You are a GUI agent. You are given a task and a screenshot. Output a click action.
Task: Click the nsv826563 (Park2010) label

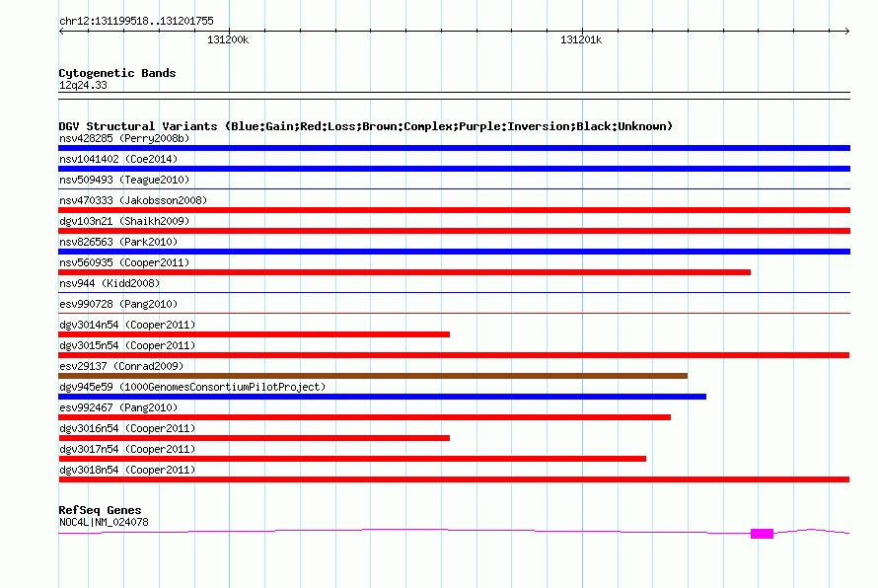pyautogui.click(x=118, y=242)
